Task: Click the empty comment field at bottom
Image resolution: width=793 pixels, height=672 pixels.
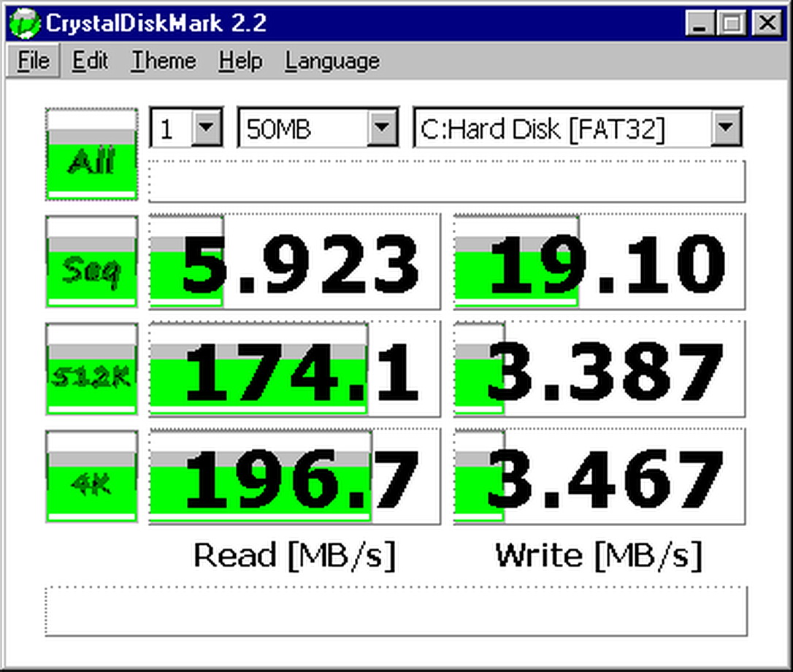Action: point(396,611)
